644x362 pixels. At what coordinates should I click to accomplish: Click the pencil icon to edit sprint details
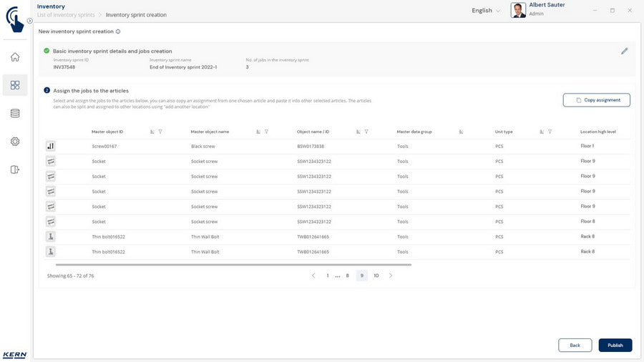(x=624, y=51)
